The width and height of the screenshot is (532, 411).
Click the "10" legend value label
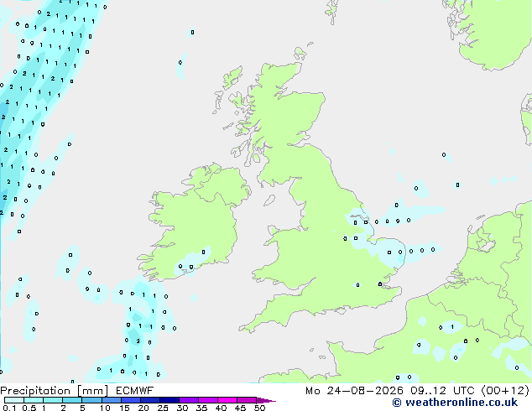[105, 408]
